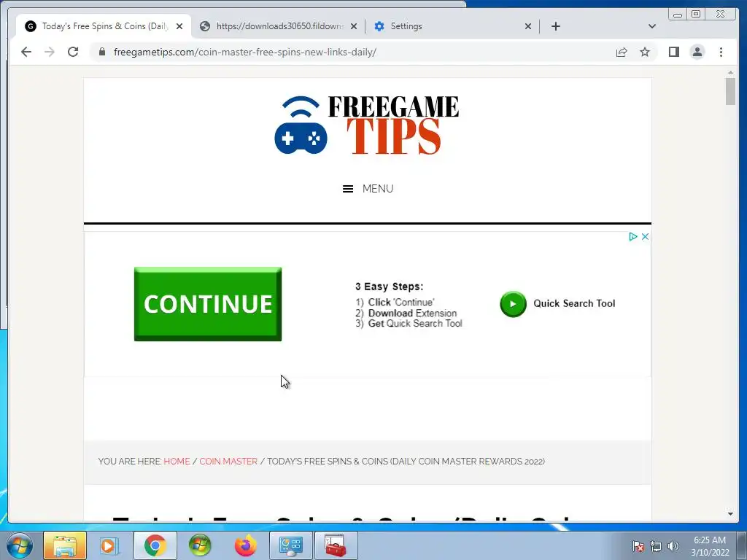Image resolution: width=747 pixels, height=560 pixels.
Task: Click the vertical scrollbar thumb
Action: click(730, 91)
